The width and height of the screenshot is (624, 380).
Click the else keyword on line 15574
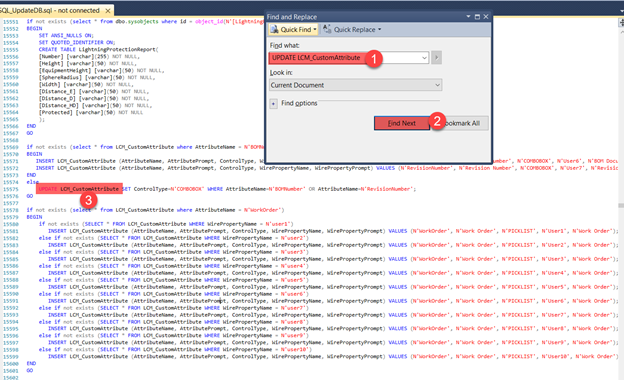point(33,182)
